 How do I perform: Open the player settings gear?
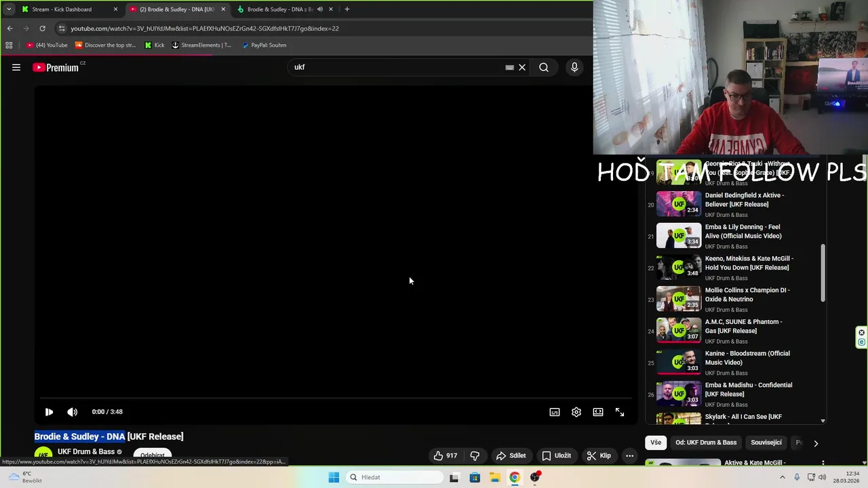pyautogui.click(x=576, y=411)
